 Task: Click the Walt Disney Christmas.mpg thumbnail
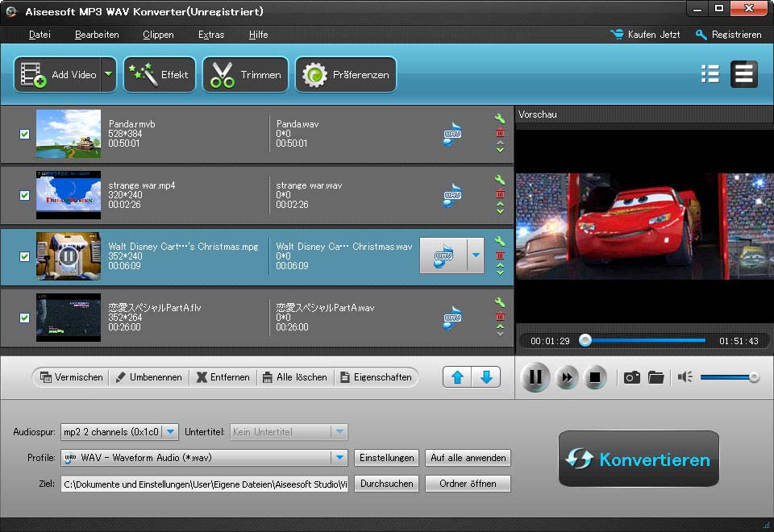coord(69,256)
